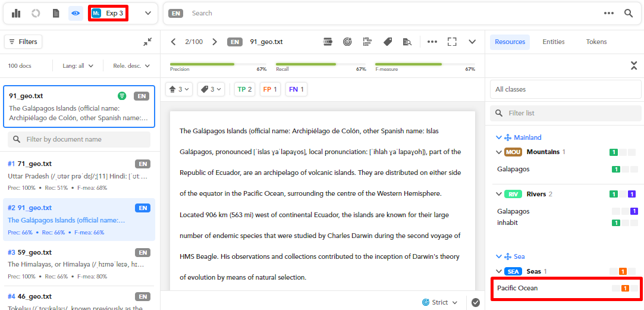Viewport: 644px width, 310px height.
Task: Open the bar chart statistics view
Action: point(16,13)
